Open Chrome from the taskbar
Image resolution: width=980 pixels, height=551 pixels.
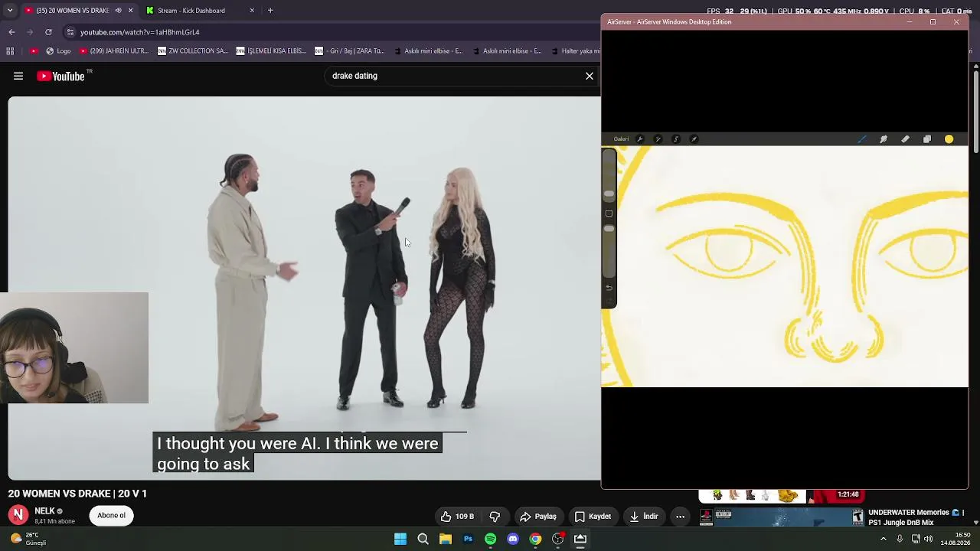click(x=535, y=539)
